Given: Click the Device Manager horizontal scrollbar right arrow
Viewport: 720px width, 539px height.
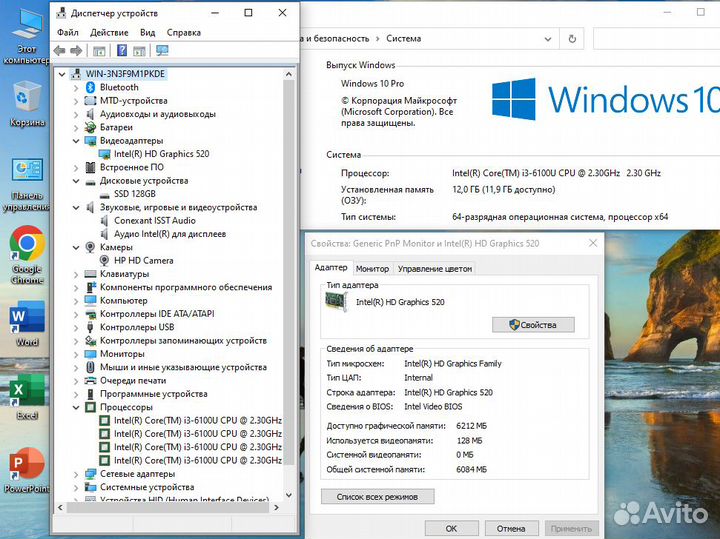Looking at the screenshot, I should tap(276, 507).
